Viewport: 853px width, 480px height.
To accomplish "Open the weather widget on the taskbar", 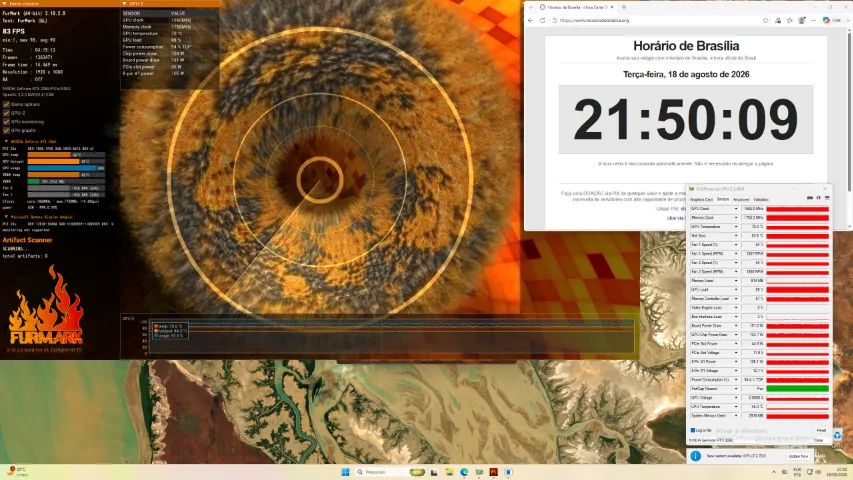I will (x=17, y=471).
